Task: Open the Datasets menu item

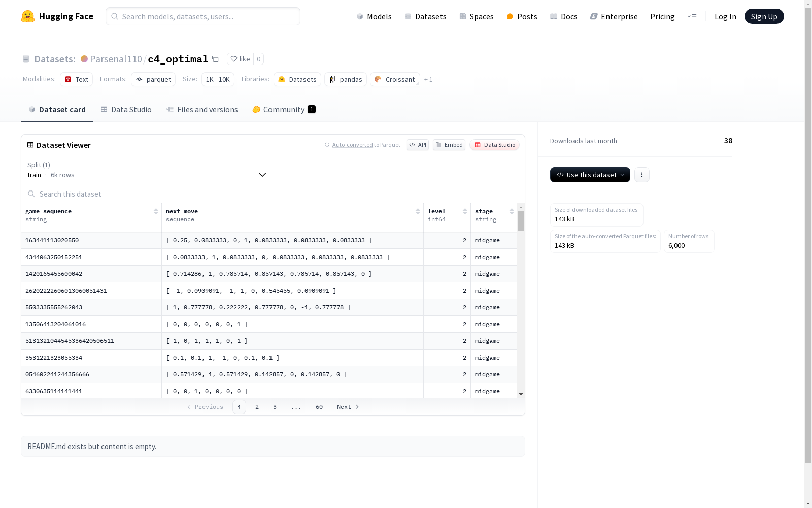Action: [x=425, y=16]
